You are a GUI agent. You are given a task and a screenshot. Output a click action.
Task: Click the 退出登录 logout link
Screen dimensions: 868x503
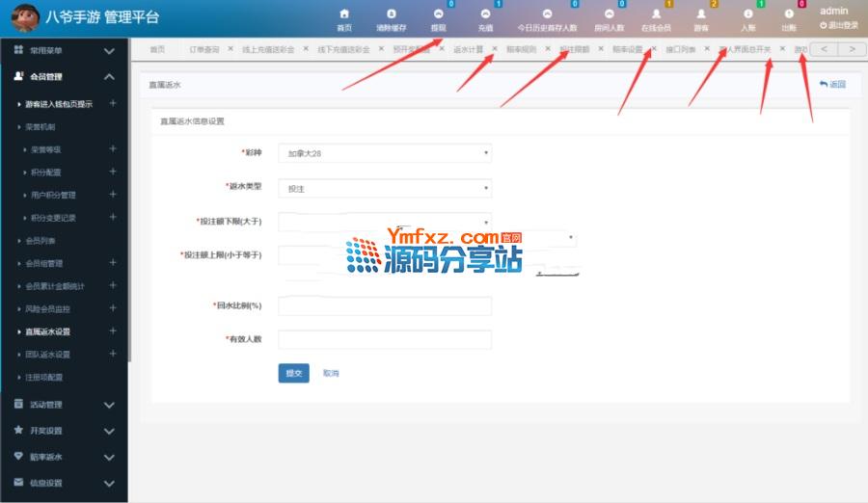838,26
